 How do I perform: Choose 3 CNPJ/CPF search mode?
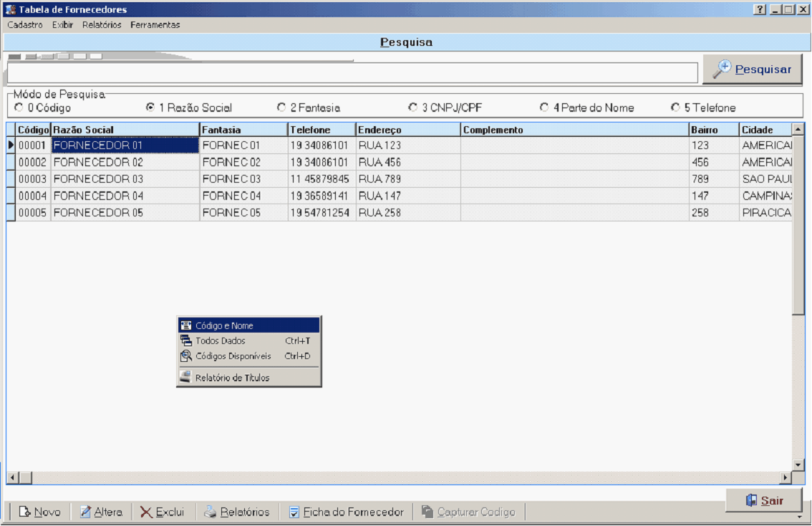click(412, 107)
